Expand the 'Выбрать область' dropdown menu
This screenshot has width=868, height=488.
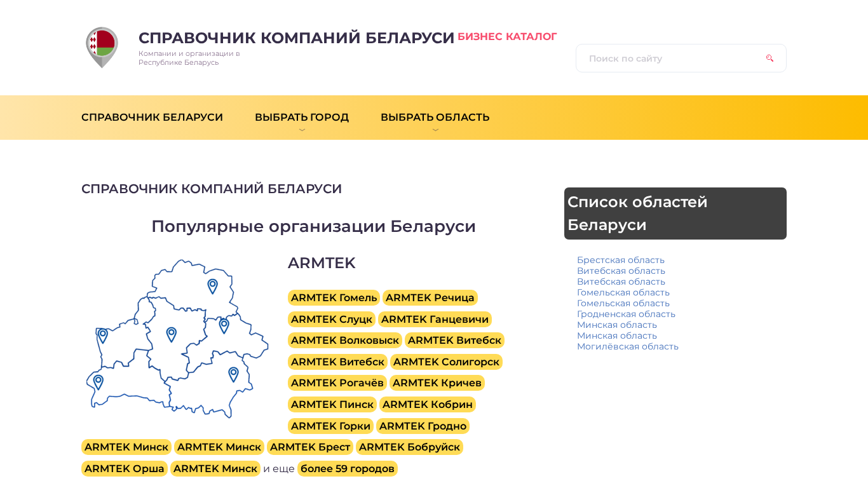[x=435, y=118]
